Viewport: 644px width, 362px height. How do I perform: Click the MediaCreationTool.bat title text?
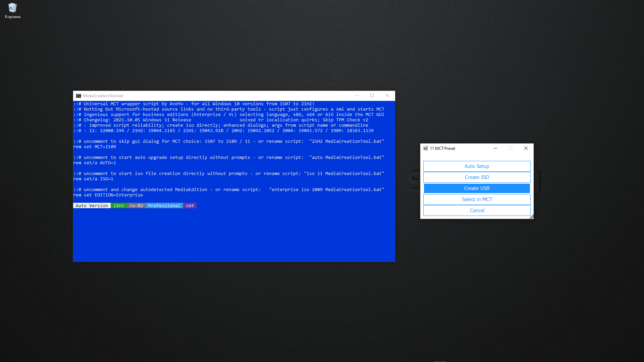pos(103,96)
